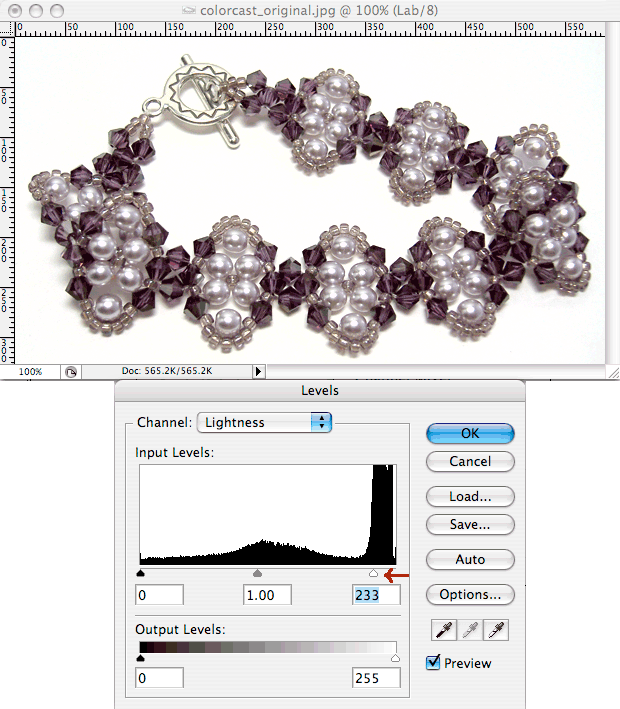Screen dimensions: 620x709
Task: Click the Levels dialog title bar
Action: (320, 391)
